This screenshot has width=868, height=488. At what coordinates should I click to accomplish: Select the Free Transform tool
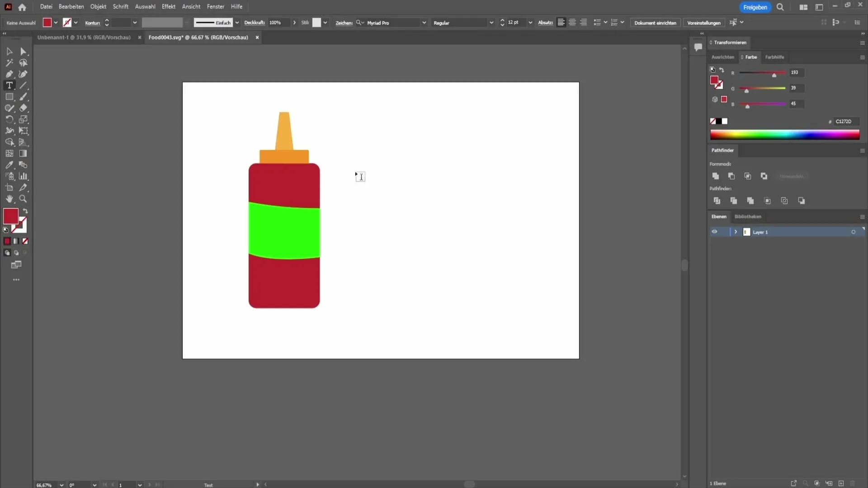pos(24,131)
